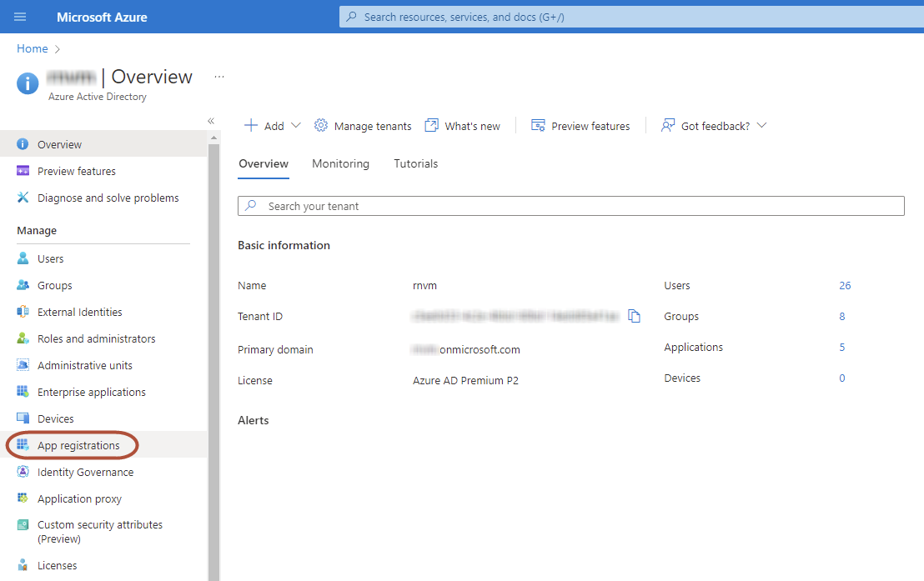Switch to the Monitoring tab

[340, 164]
